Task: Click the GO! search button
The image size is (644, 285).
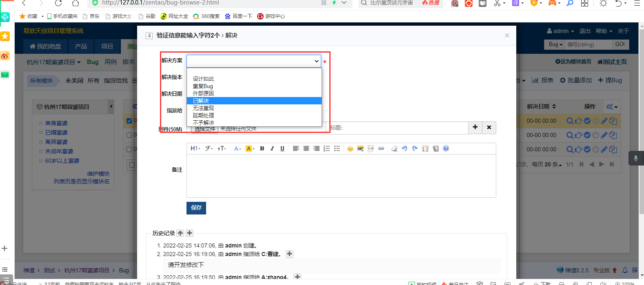Action: tap(620, 44)
